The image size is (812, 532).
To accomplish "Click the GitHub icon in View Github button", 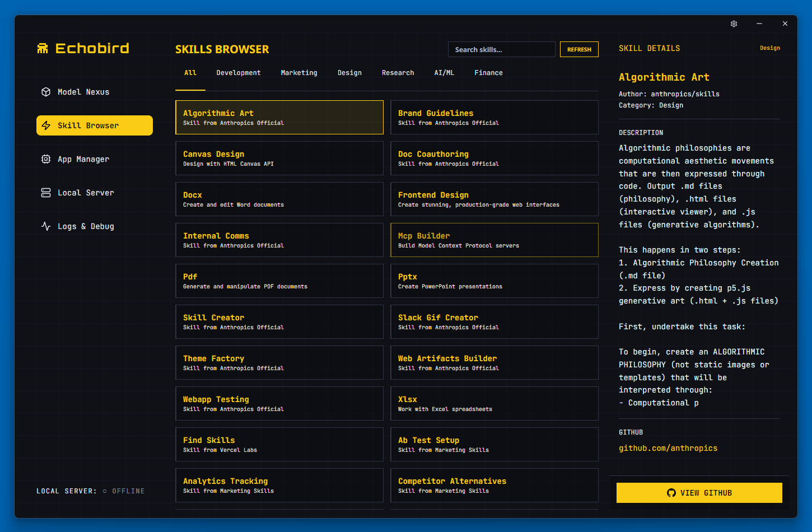I will pos(671,493).
